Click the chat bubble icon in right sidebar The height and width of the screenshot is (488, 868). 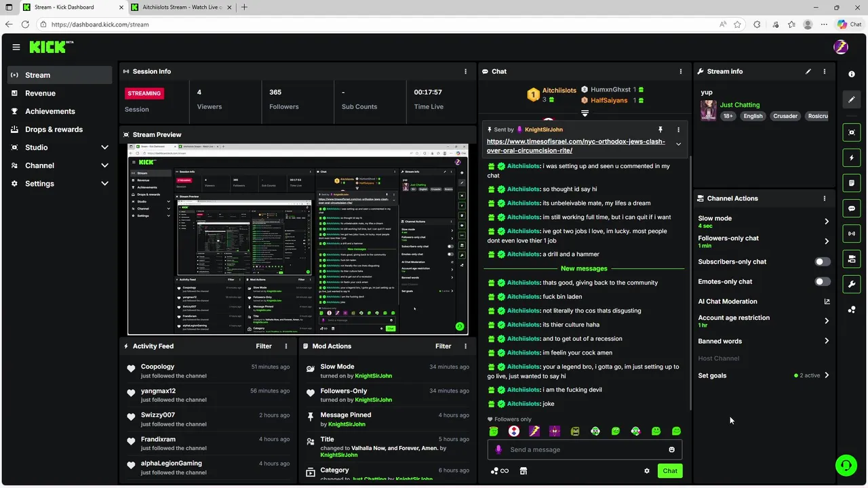[852, 209]
